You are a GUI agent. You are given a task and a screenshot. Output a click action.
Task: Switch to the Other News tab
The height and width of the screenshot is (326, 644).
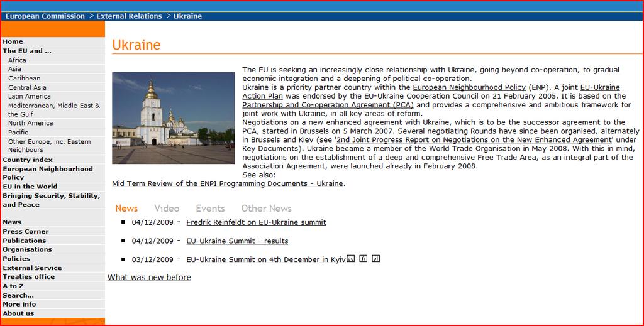[266, 209]
